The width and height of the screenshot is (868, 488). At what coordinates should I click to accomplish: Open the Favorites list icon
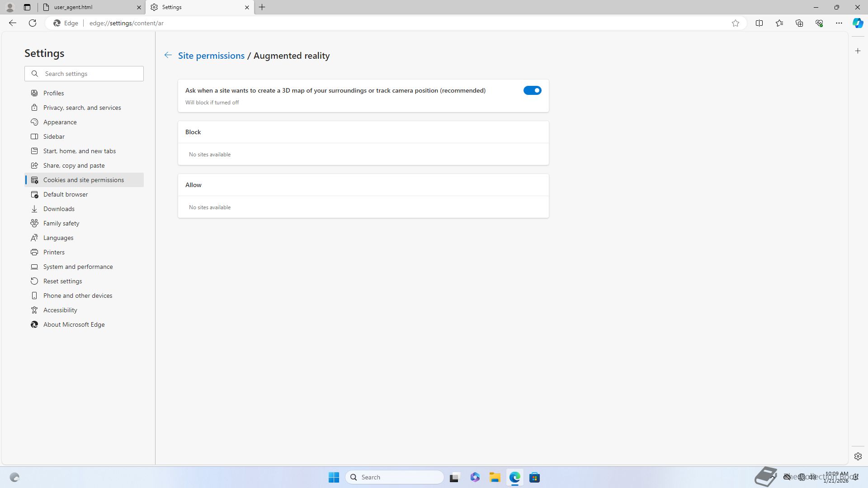tap(779, 23)
